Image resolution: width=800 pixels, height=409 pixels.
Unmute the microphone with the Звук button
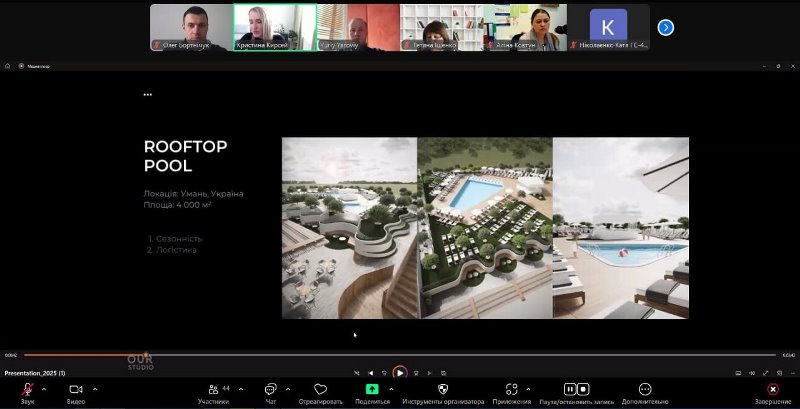[x=28, y=394]
